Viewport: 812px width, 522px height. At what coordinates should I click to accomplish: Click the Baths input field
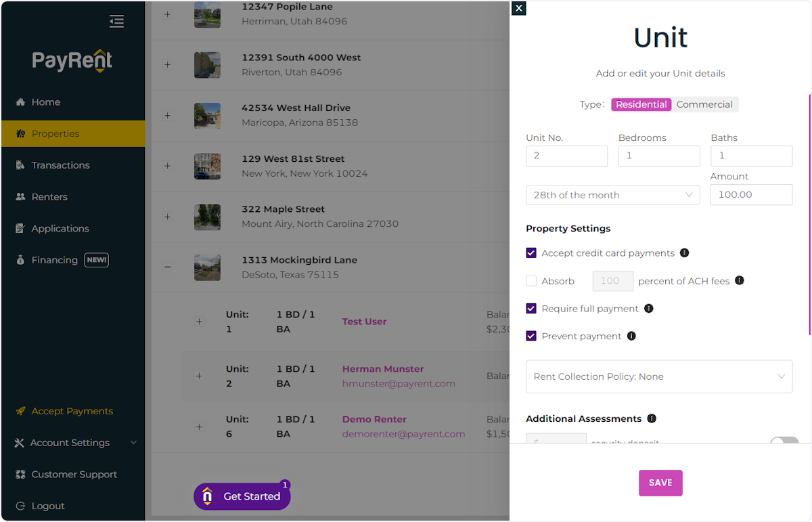[x=751, y=156]
